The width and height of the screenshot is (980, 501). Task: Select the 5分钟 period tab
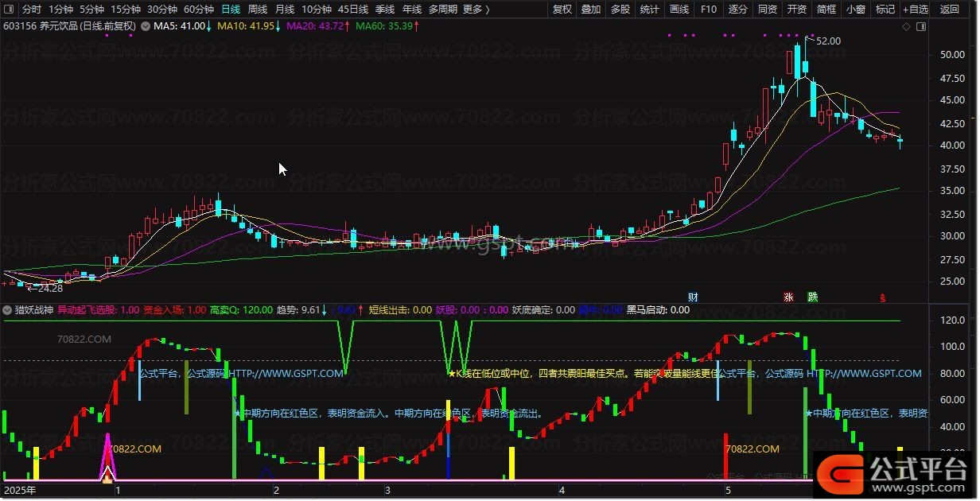pos(91,10)
